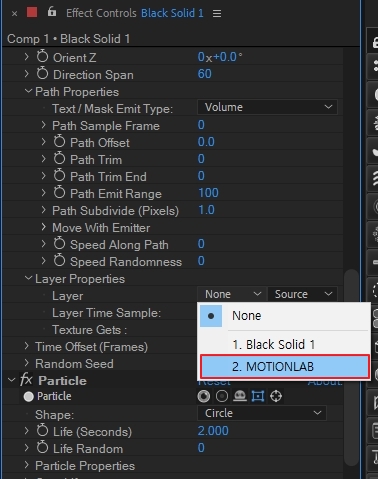Enable Direction Span keyframe stopwatch
This screenshot has width=378, height=479.
tap(42, 73)
